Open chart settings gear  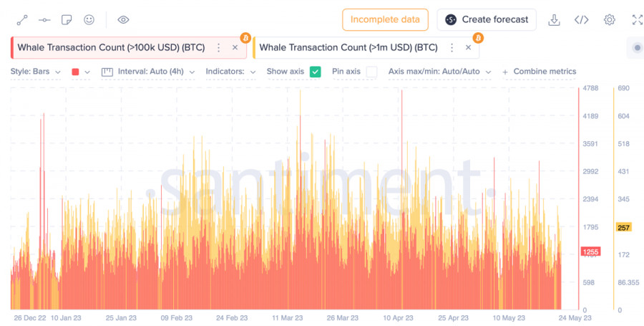coord(609,20)
